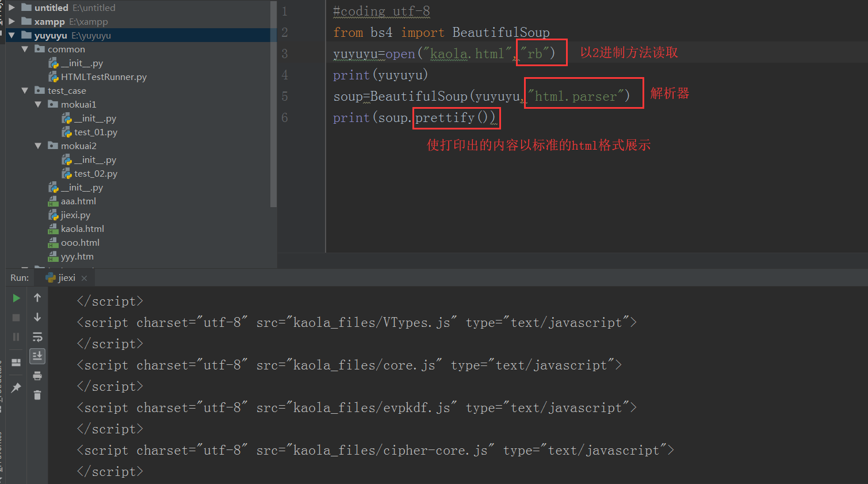This screenshot has width=868, height=484.
Task: Select test_01.py under mokuai1
Action: tap(95, 132)
